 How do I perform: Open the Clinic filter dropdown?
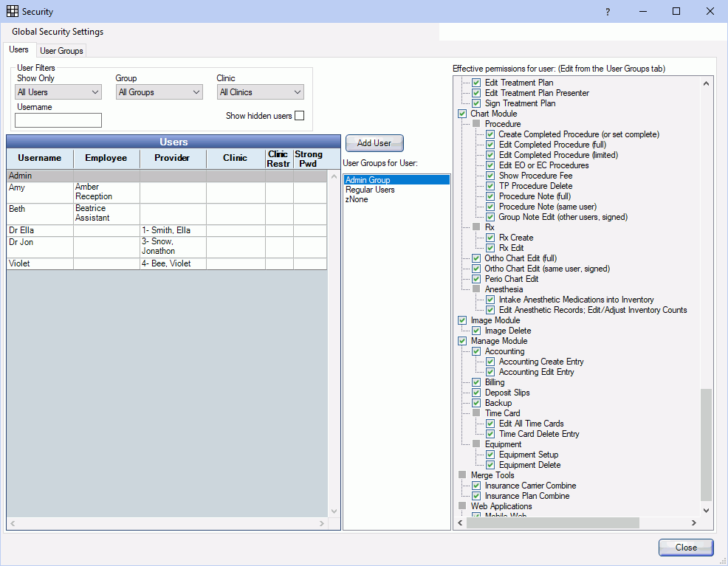[x=261, y=92]
